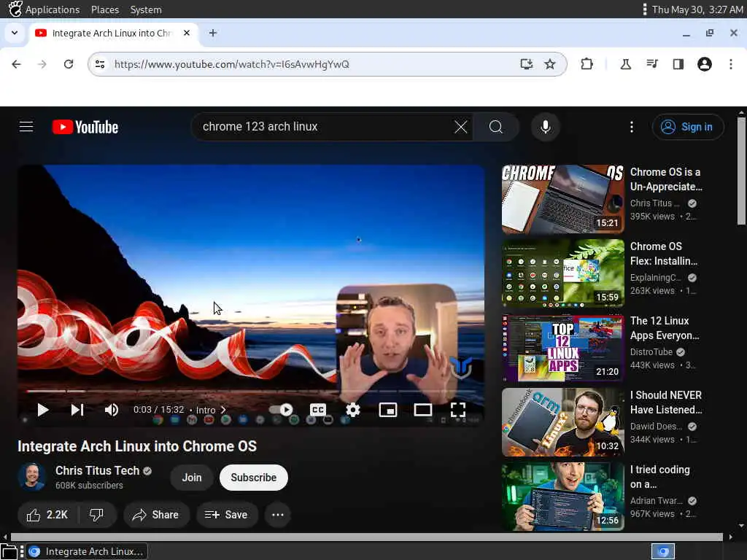Click the workspace switcher in bottom panel
Screen dimensions: 747x560
(x=662, y=551)
